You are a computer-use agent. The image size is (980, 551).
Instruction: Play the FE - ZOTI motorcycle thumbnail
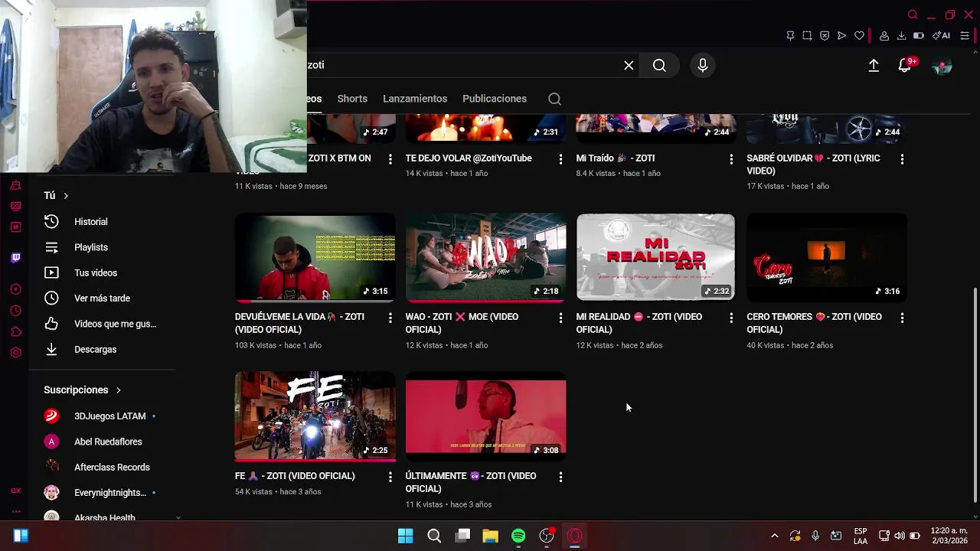[315, 416]
